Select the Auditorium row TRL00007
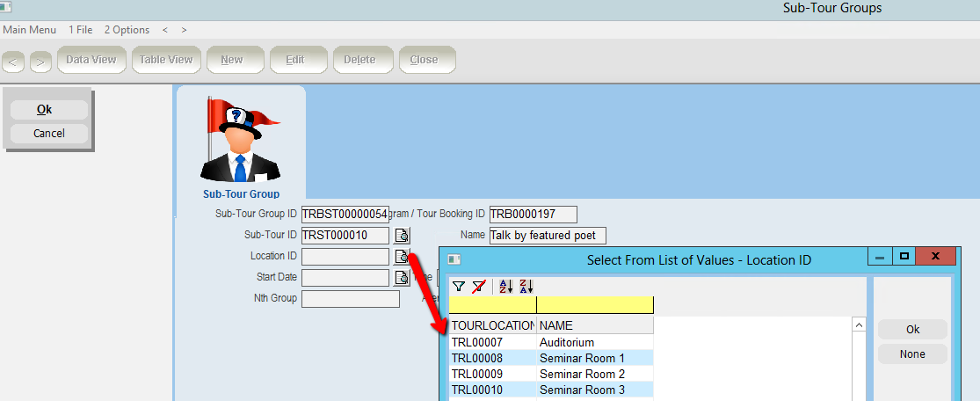Image resolution: width=980 pixels, height=401 pixels. pos(567,342)
